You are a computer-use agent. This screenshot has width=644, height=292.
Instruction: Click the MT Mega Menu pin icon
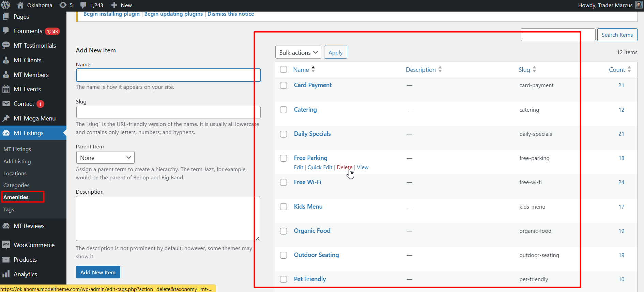click(6, 118)
